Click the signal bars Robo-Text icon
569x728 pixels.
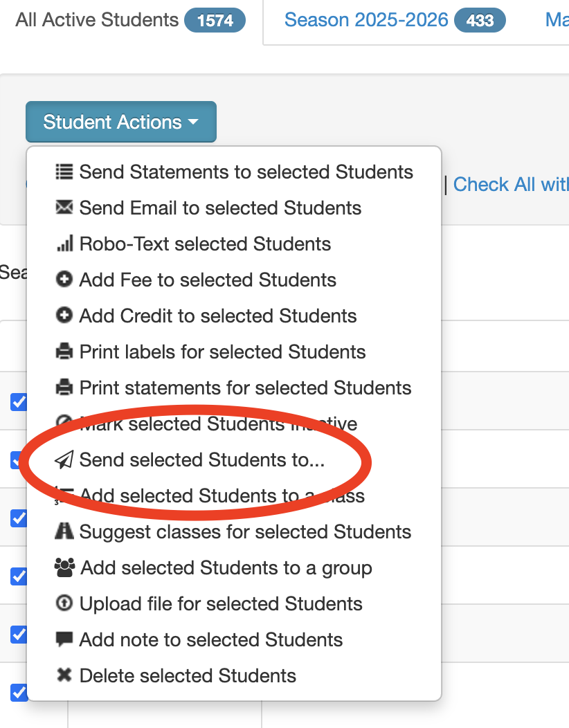[x=64, y=244]
